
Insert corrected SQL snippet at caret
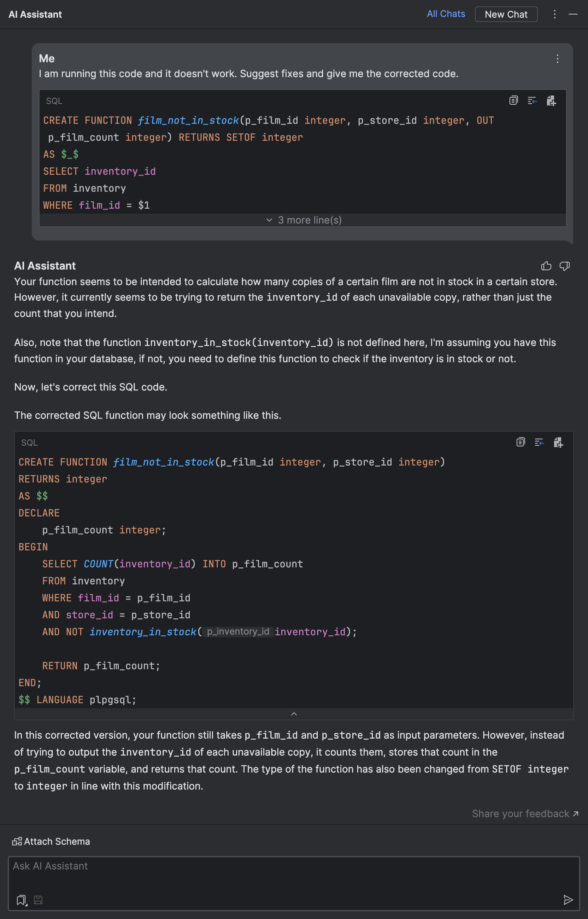(x=539, y=443)
